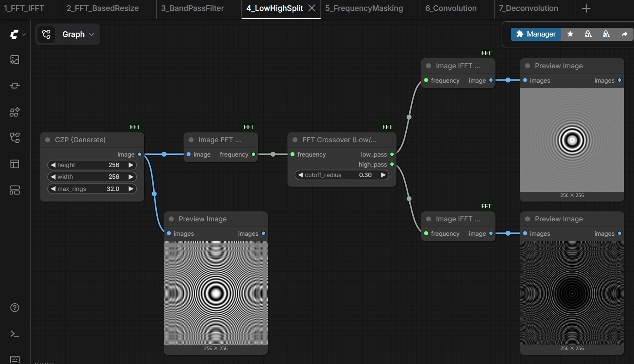Switch to the 5_FrequencyMasking tab
The height and width of the screenshot is (364, 634).
pos(364,8)
